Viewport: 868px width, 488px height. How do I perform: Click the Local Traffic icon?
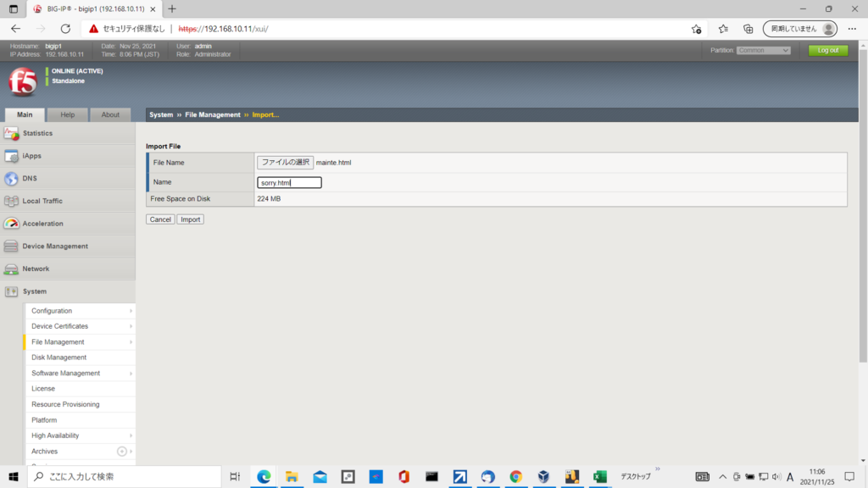point(11,201)
